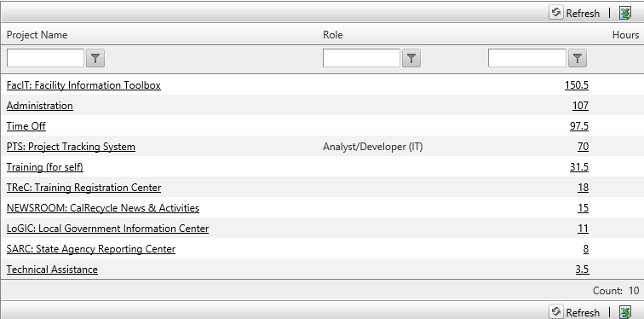Click the 150.5 hours link
Viewport: 644px width, 319px height.
577,85
